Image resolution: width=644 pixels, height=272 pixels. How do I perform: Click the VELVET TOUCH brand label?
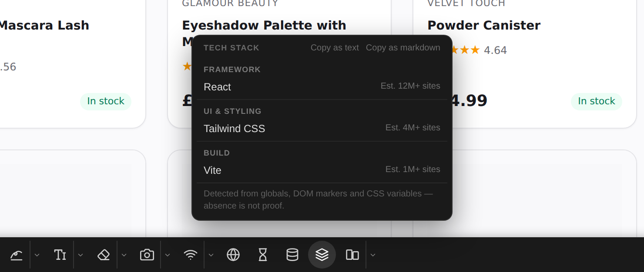[466, 3]
